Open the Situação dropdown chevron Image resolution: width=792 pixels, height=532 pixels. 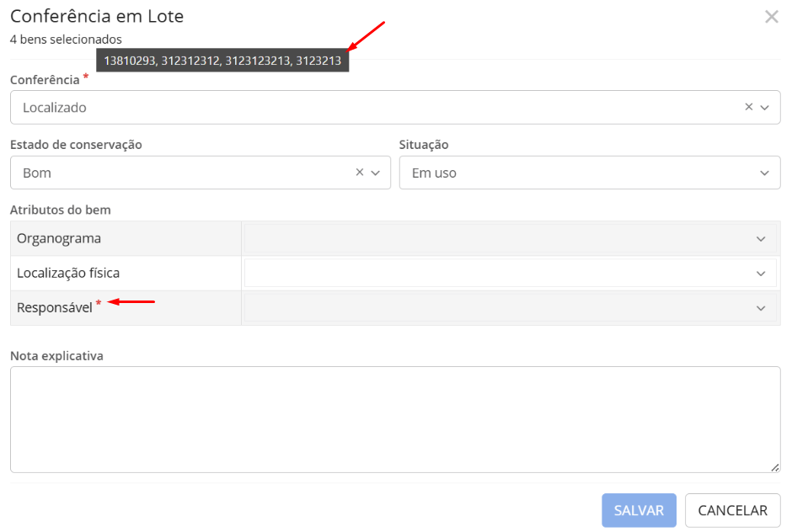click(764, 173)
